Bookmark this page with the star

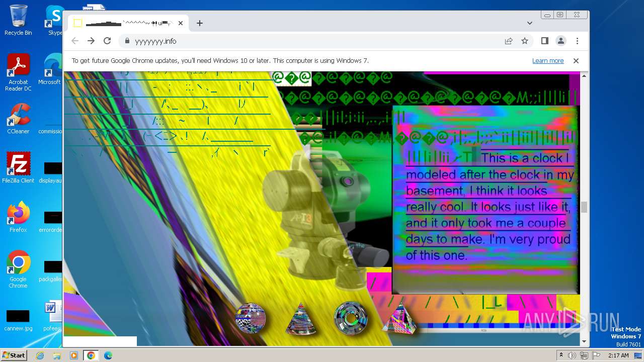[525, 41]
